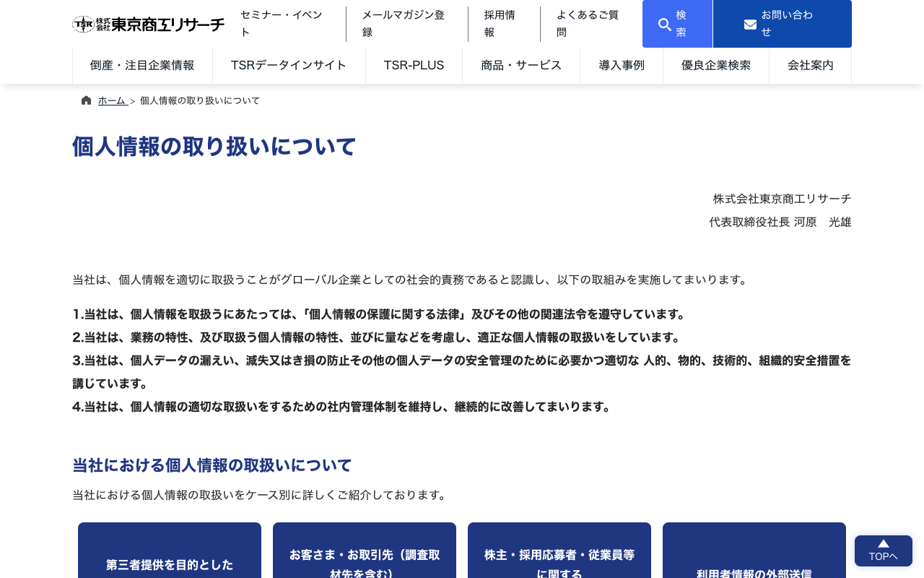Open 会社案内 menu

pos(811,66)
